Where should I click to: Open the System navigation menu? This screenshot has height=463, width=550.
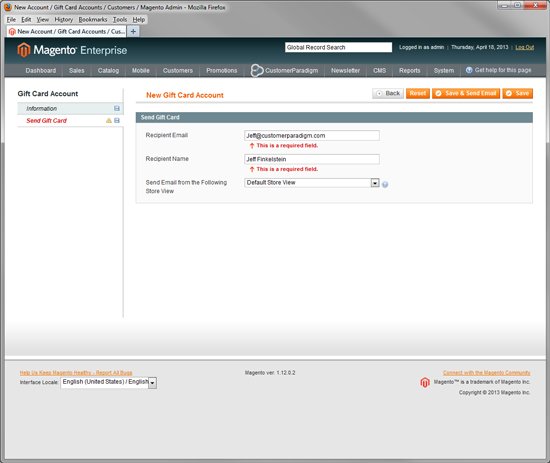(444, 71)
